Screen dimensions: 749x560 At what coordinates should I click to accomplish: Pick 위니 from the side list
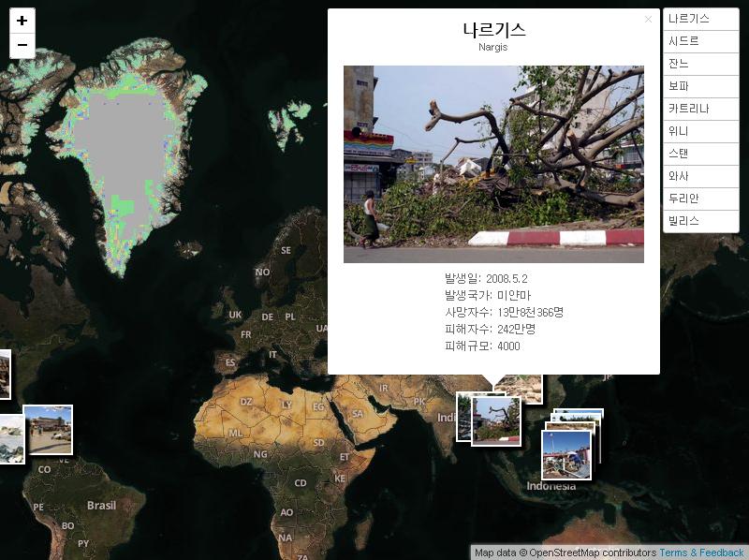700,131
